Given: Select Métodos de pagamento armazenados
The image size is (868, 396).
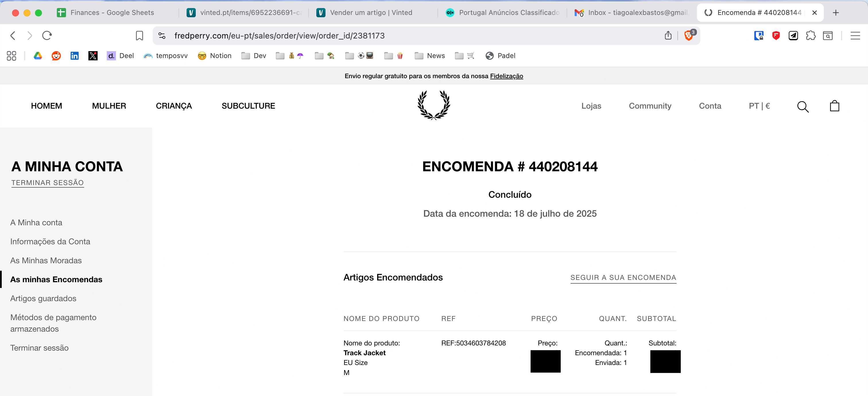Looking at the screenshot, I should (x=53, y=323).
